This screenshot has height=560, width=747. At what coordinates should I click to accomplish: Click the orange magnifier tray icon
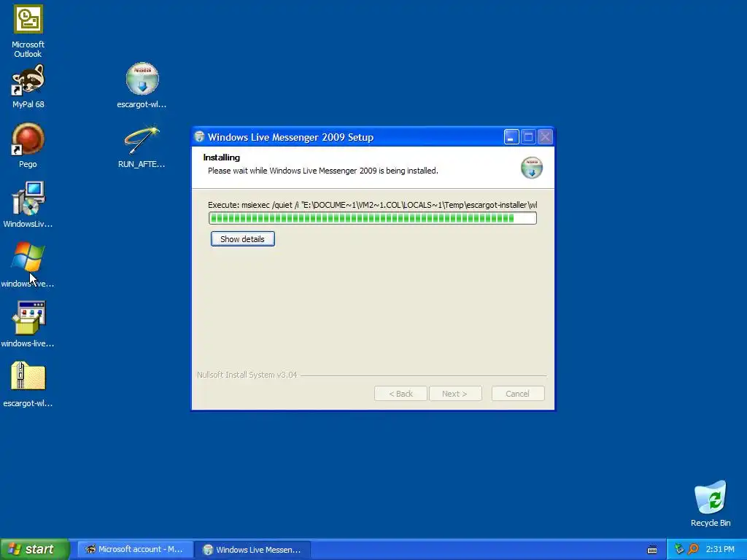[693, 549]
